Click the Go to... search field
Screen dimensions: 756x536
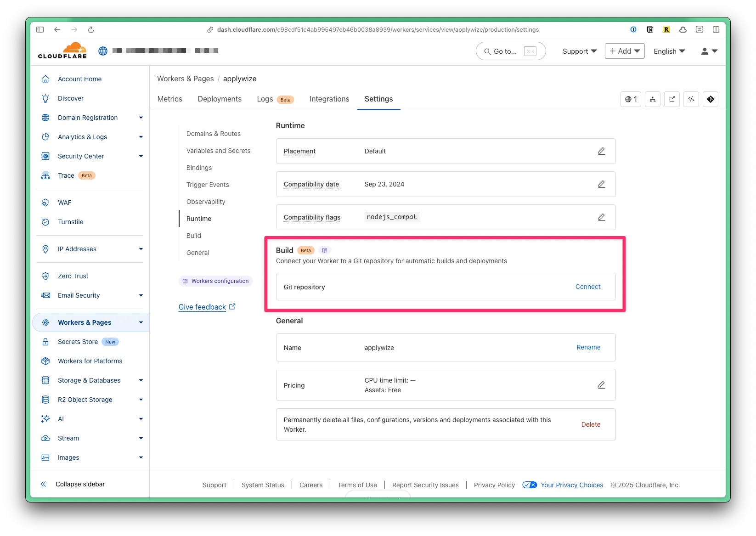(510, 51)
